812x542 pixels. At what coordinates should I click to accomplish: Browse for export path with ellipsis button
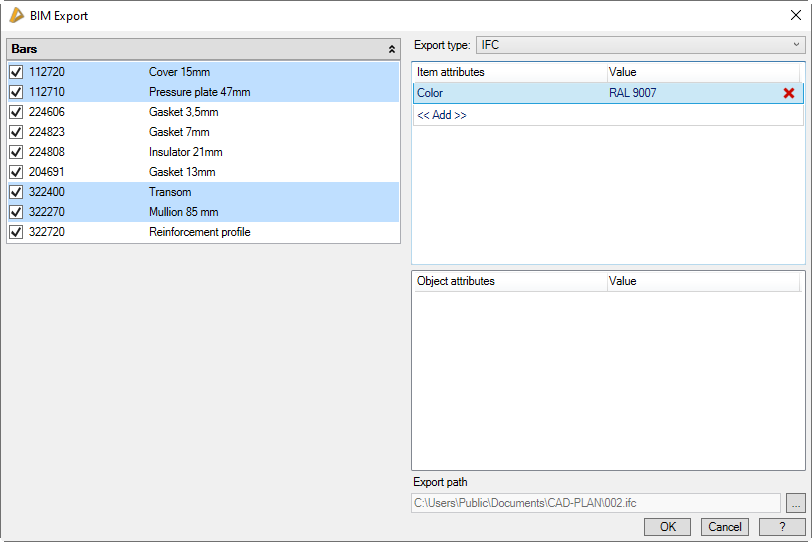pyautogui.click(x=795, y=502)
